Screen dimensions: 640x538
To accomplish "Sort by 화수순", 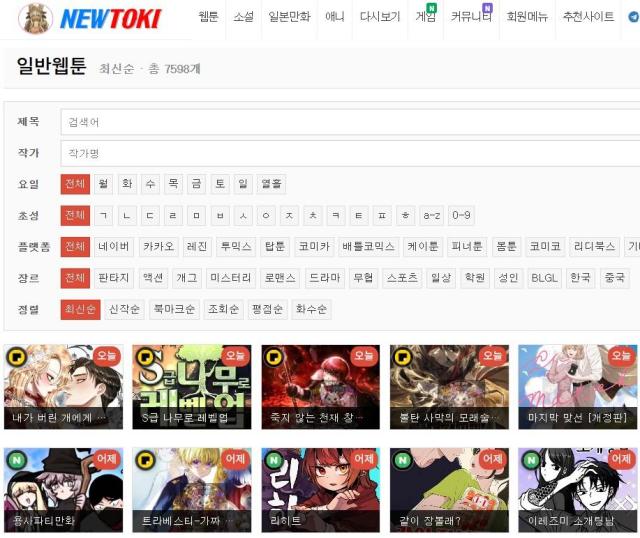I will (x=311, y=310).
